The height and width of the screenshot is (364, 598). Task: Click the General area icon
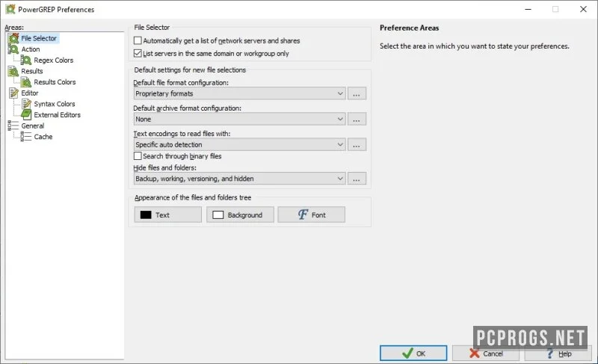point(13,126)
